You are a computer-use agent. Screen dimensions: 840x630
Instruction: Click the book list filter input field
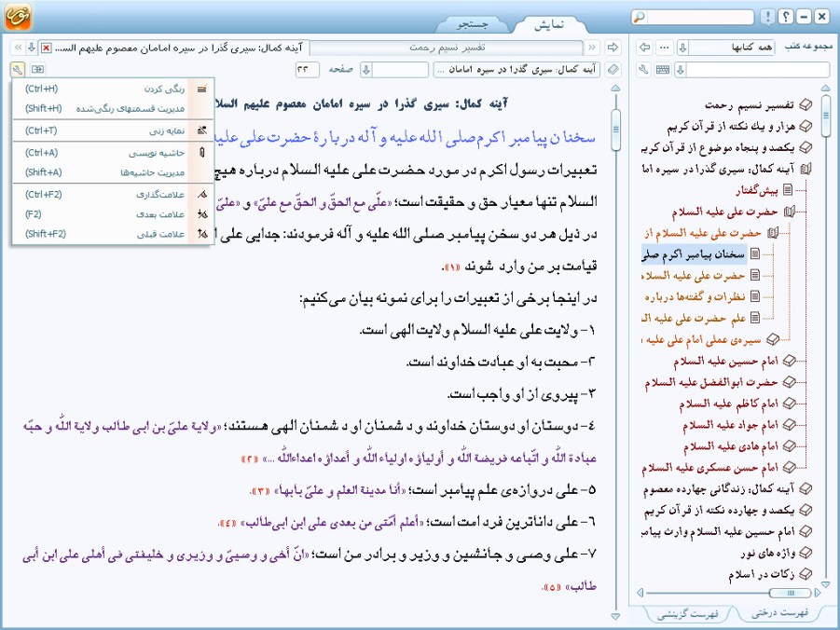pyautogui.click(x=758, y=70)
